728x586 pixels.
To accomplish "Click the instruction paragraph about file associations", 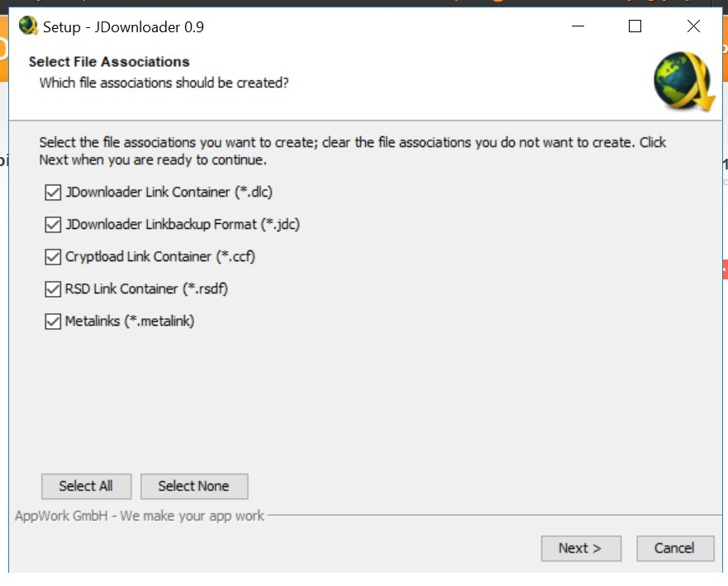I will pyautogui.click(x=352, y=151).
